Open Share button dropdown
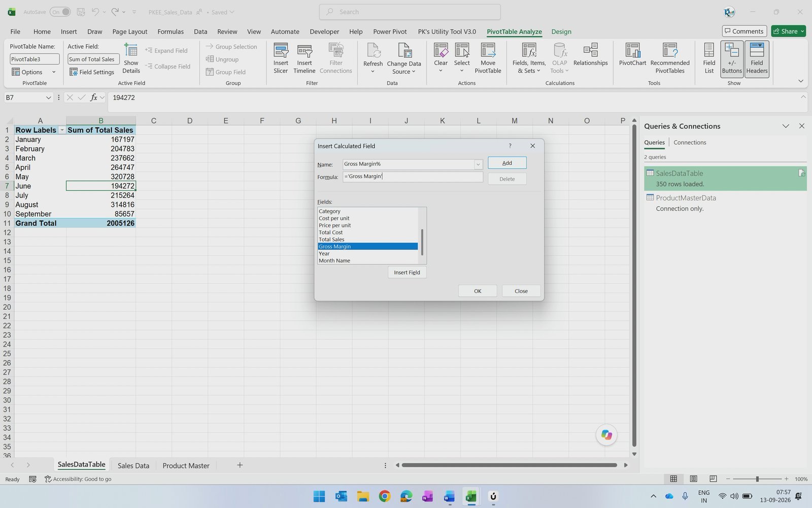Viewport: 812px width, 508px height. point(802,31)
